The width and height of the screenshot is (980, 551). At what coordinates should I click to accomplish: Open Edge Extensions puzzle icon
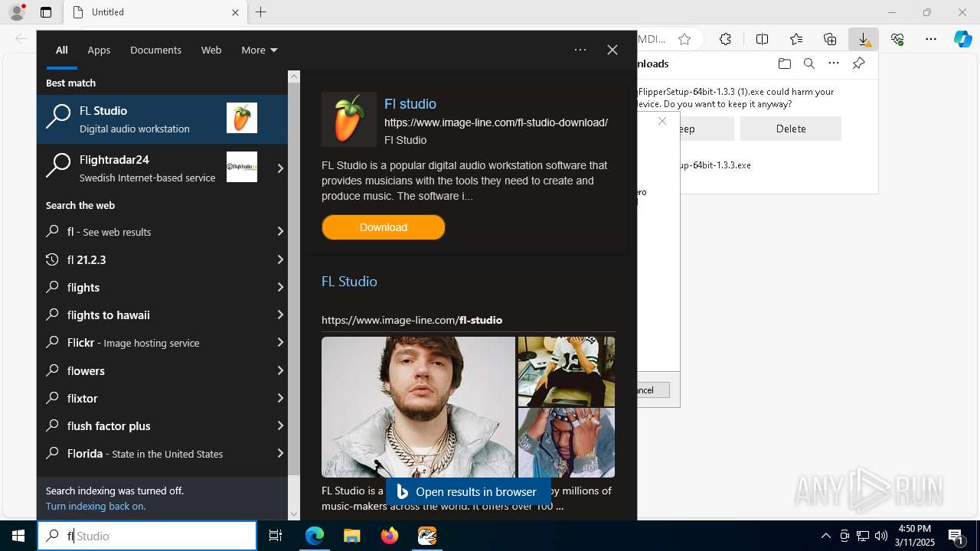[725, 39]
